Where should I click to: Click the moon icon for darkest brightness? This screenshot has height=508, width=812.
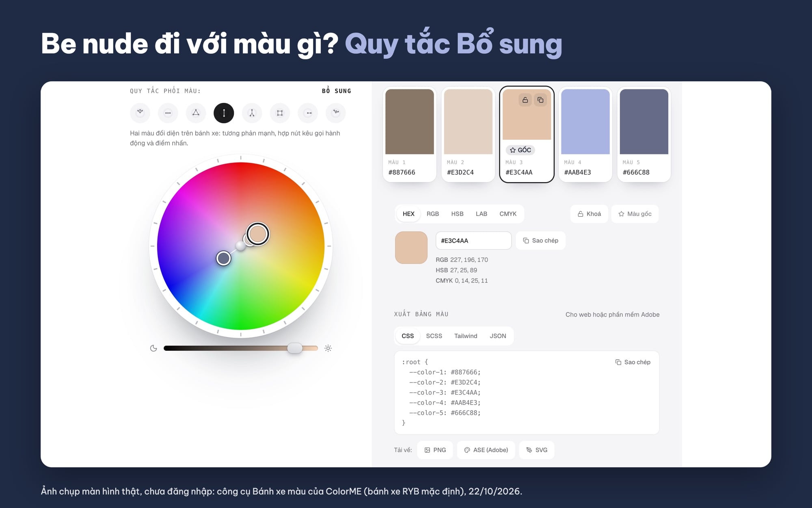(153, 348)
